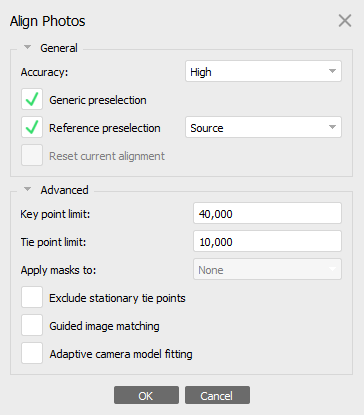Open the Accuracy dropdown set to High
The height and width of the screenshot is (415, 364).
[263, 71]
